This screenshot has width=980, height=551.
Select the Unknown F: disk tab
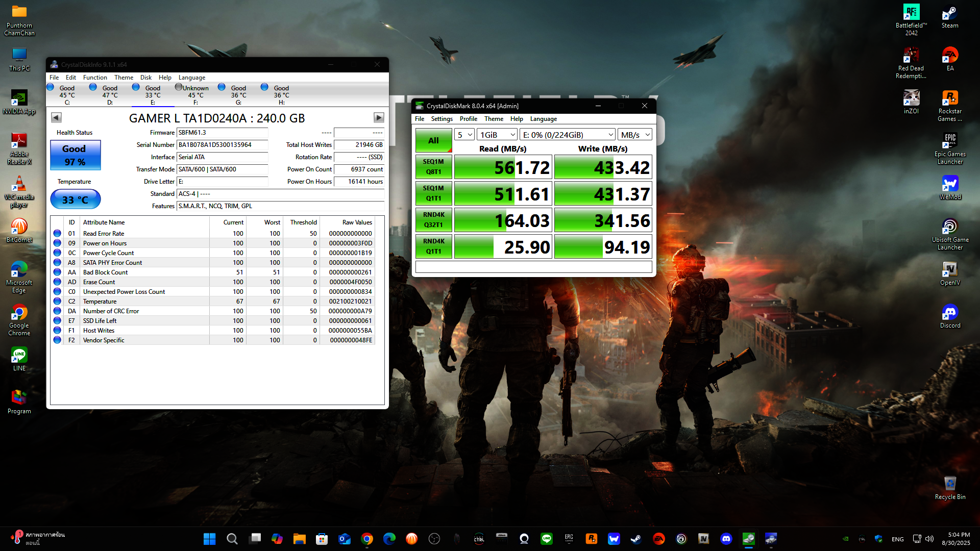[195, 94]
